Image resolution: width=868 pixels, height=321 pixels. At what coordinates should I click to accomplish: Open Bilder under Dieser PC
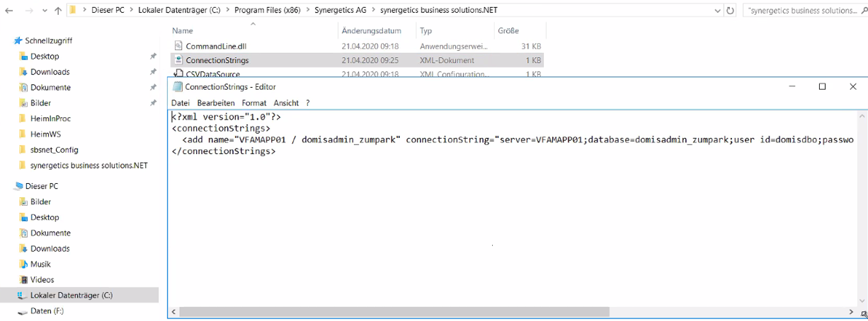[40, 202]
